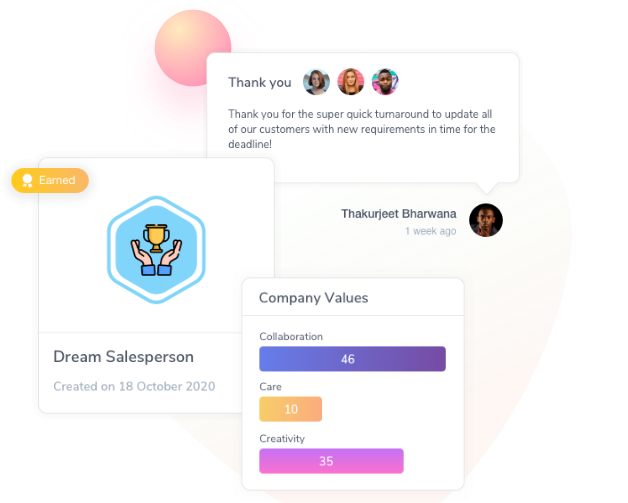Viewport: 628px width, 503px height.
Task: Select the first recipient avatar beside Thank you
Action: [x=316, y=82]
